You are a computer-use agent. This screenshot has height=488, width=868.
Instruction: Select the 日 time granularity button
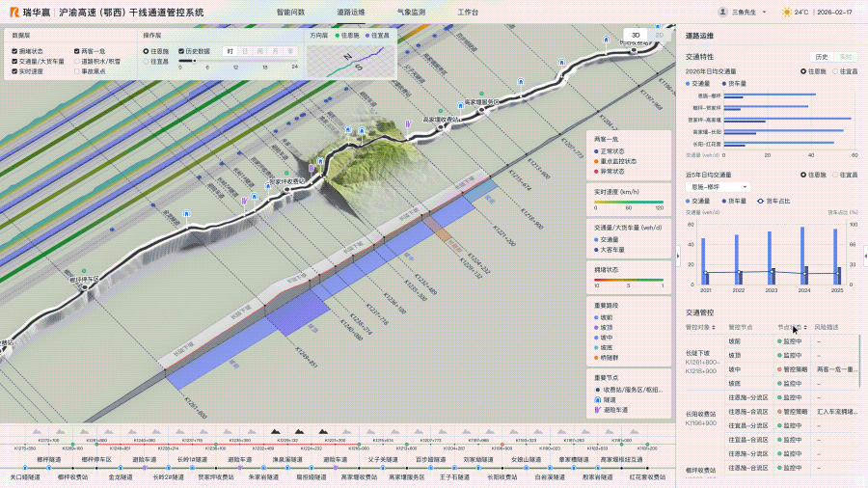245,51
